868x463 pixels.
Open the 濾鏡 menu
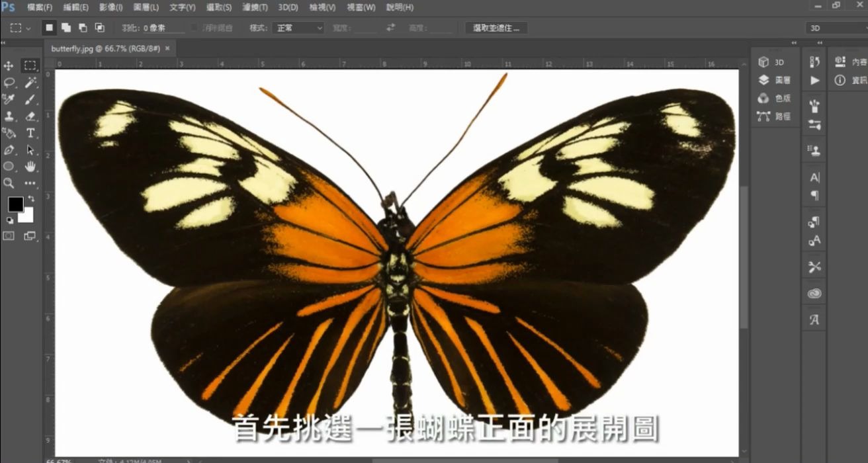[x=253, y=7]
